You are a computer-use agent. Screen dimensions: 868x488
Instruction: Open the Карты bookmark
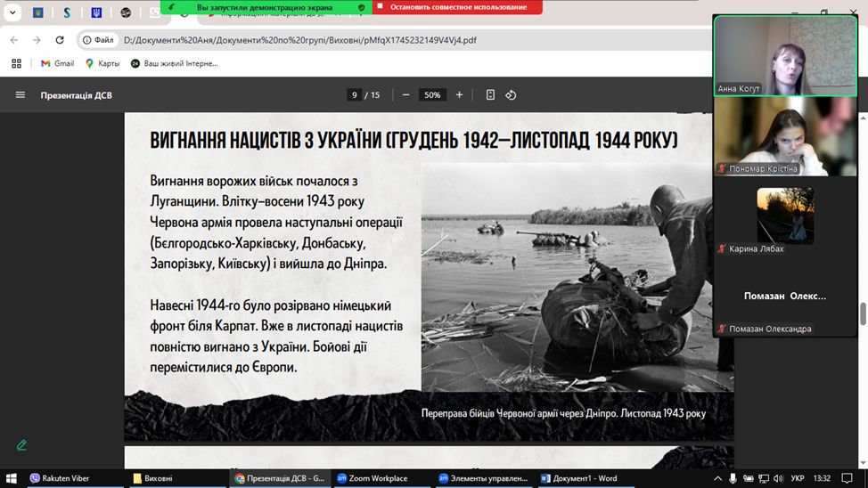point(102,63)
